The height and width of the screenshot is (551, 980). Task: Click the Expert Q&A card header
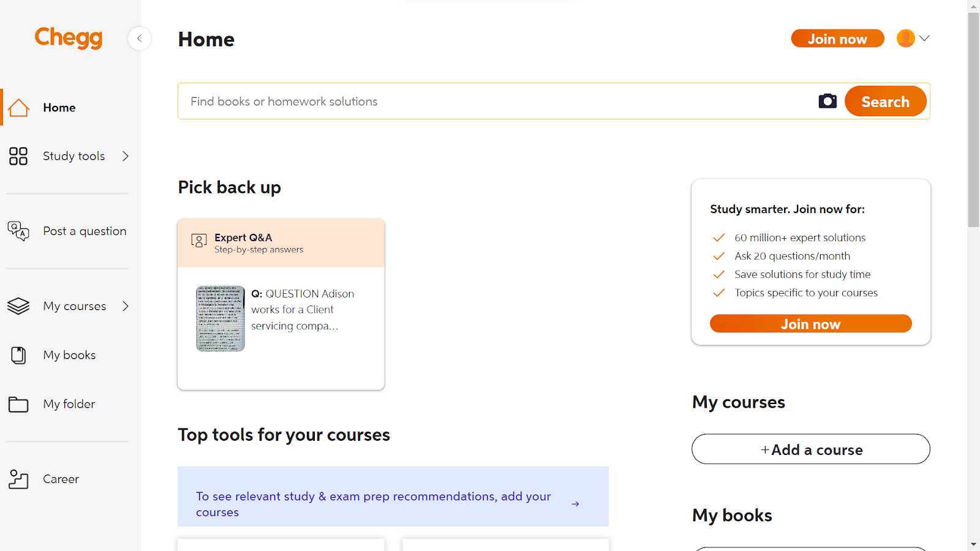coord(281,243)
